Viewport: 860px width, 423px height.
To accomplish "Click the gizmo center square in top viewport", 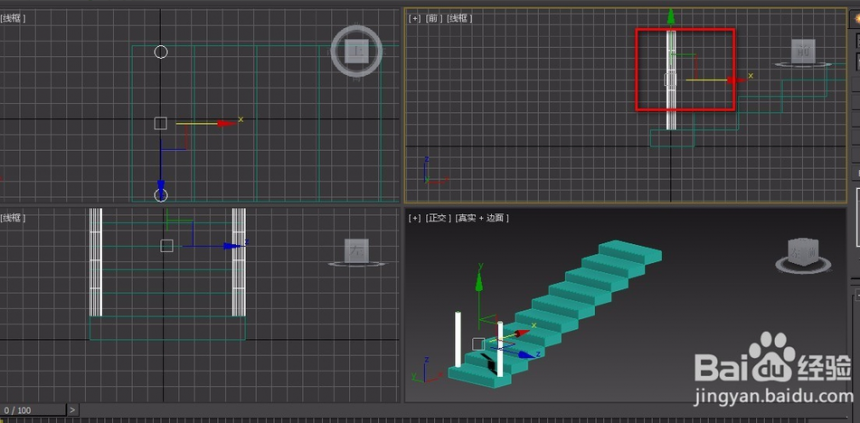I will click(x=160, y=123).
